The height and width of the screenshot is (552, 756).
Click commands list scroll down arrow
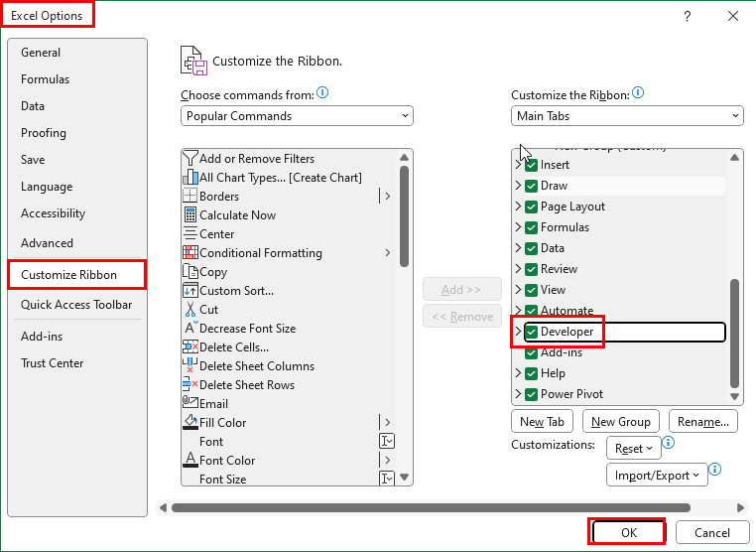tap(405, 478)
